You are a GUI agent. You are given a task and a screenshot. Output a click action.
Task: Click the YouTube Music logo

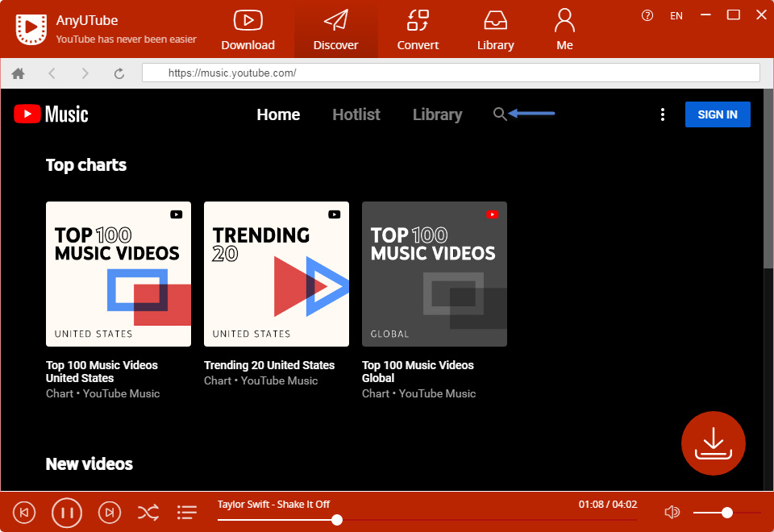pyautogui.click(x=52, y=114)
